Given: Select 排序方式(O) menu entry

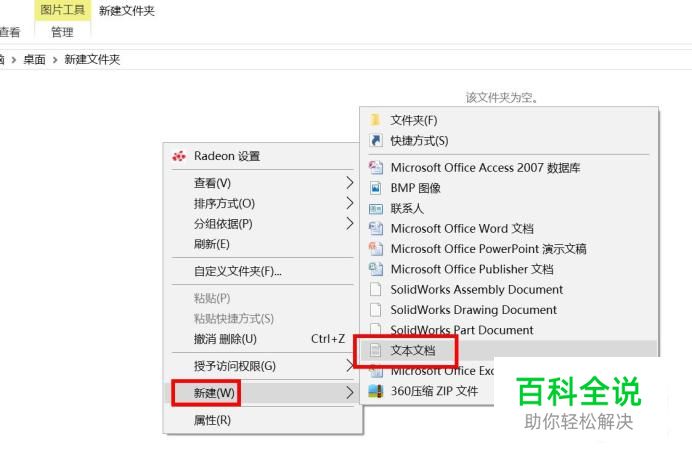Looking at the screenshot, I should (x=263, y=203).
